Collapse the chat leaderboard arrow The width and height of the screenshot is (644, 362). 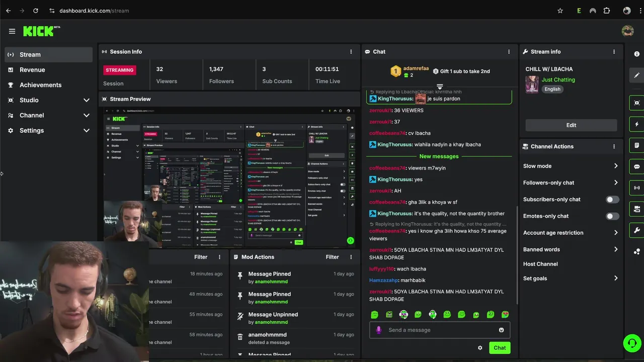pos(440,86)
